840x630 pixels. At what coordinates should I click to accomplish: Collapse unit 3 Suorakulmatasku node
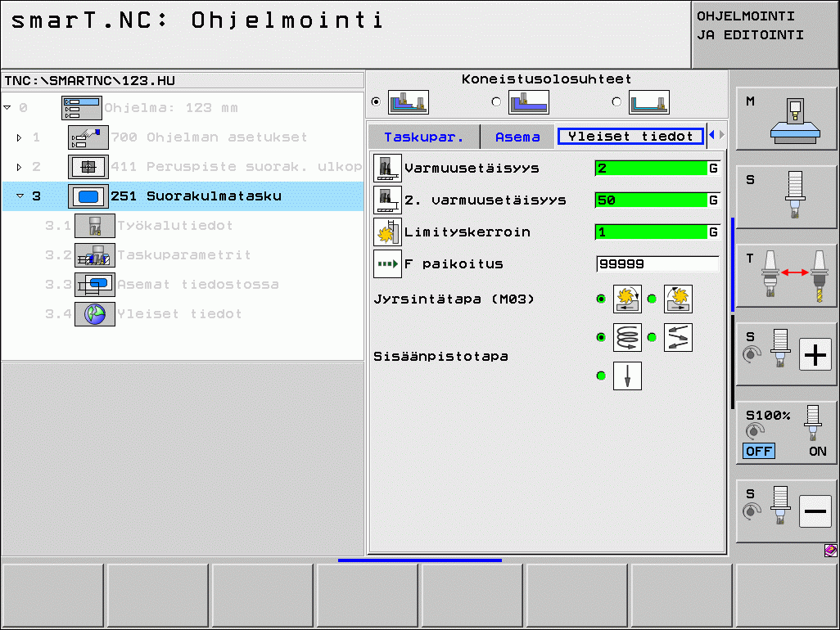tap(20, 196)
